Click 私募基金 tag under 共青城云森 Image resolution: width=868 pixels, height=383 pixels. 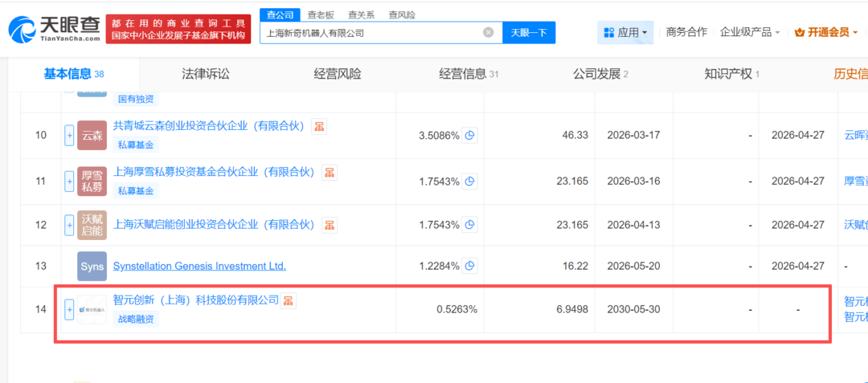[x=136, y=145]
